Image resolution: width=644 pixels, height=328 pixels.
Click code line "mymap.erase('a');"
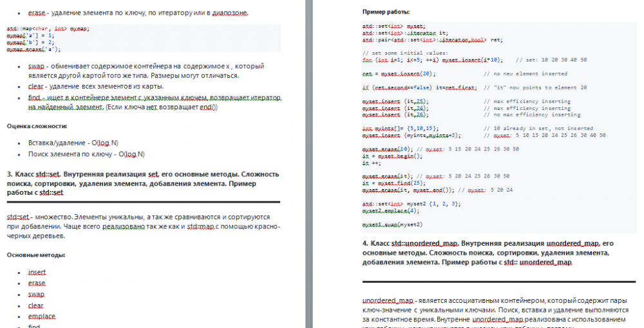pyautogui.click(x=33, y=49)
